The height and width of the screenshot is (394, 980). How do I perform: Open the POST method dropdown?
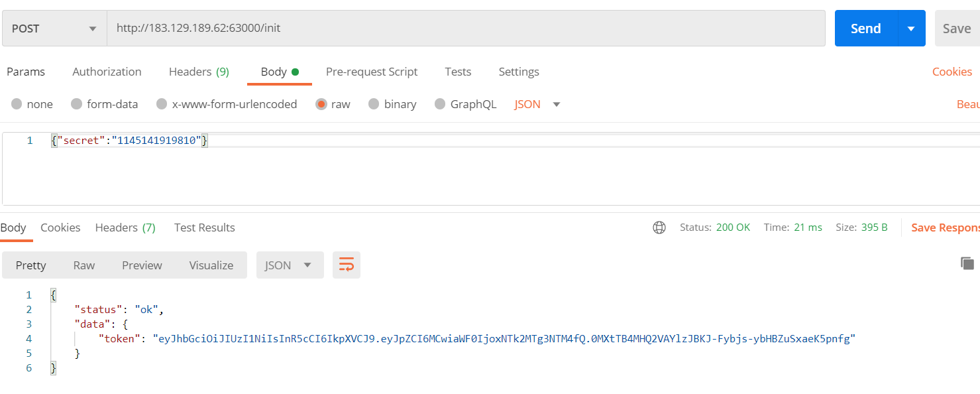[54, 29]
